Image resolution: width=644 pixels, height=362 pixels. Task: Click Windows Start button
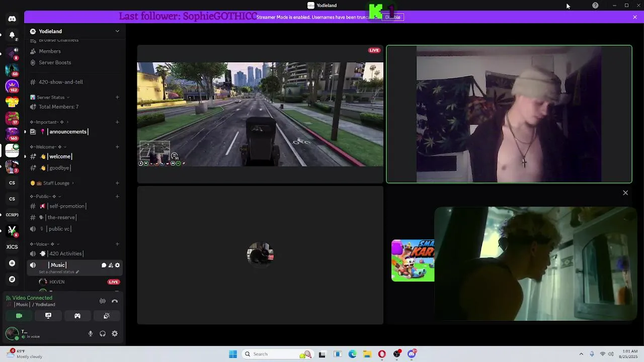tap(233, 354)
